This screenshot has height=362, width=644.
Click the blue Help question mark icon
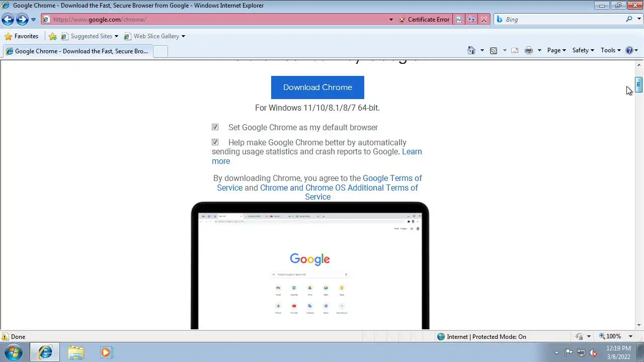(x=629, y=50)
